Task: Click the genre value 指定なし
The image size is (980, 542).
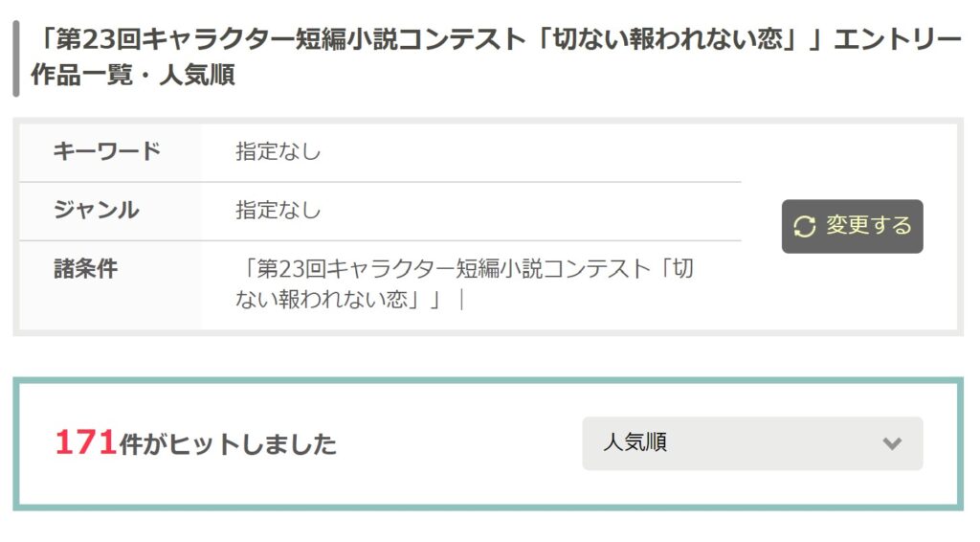Action: tap(278, 210)
